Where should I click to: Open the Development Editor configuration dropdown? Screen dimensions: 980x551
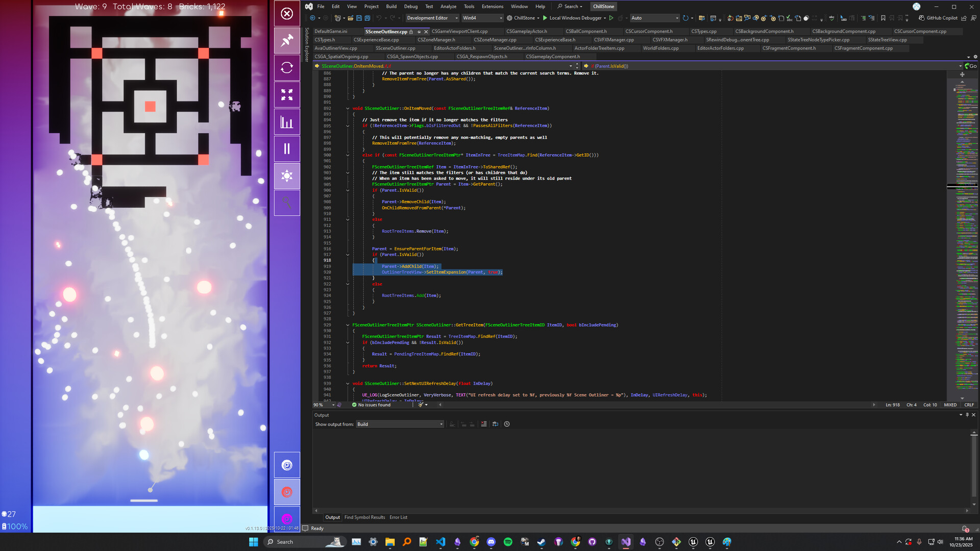pyautogui.click(x=432, y=18)
